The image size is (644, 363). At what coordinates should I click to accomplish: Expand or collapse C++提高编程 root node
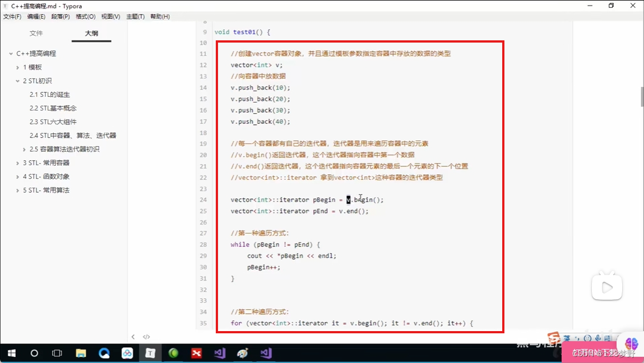pyautogui.click(x=11, y=53)
